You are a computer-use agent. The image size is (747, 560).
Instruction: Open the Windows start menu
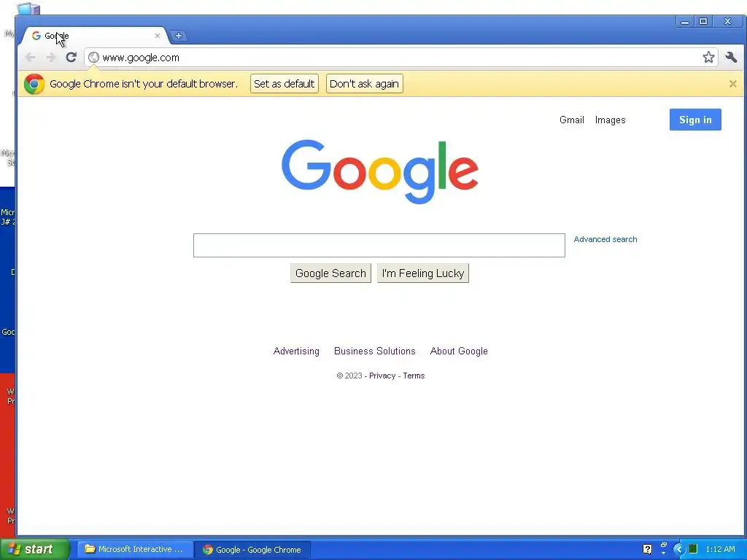click(x=34, y=549)
